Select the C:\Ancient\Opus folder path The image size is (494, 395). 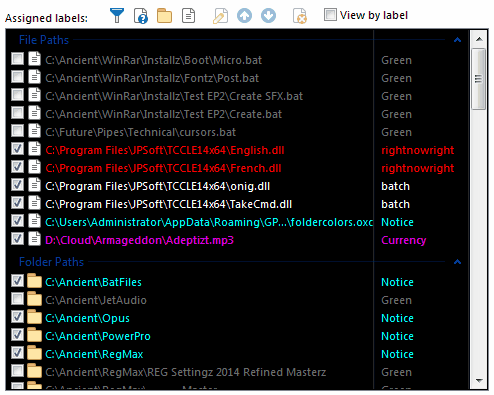[87, 318]
